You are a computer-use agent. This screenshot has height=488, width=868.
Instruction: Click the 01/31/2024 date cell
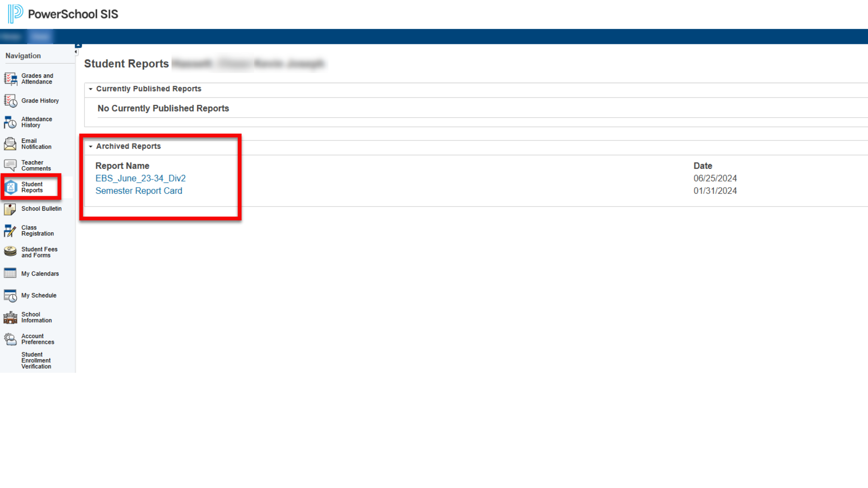coord(715,191)
